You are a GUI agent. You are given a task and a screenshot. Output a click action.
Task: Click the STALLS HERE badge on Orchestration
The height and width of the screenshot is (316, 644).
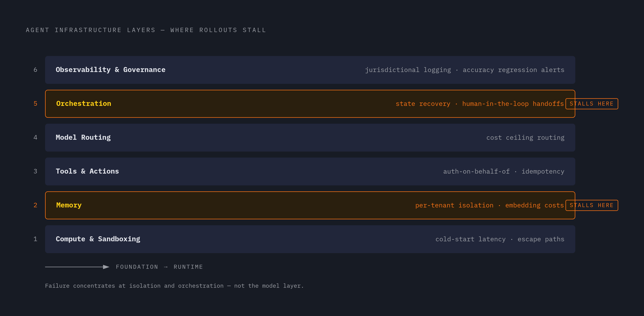click(x=592, y=104)
